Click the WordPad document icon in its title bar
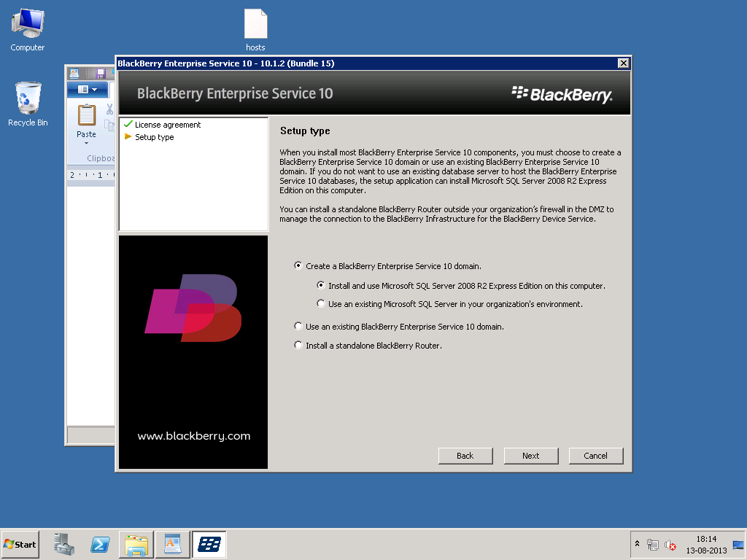The height and width of the screenshot is (560, 747). point(74,73)
